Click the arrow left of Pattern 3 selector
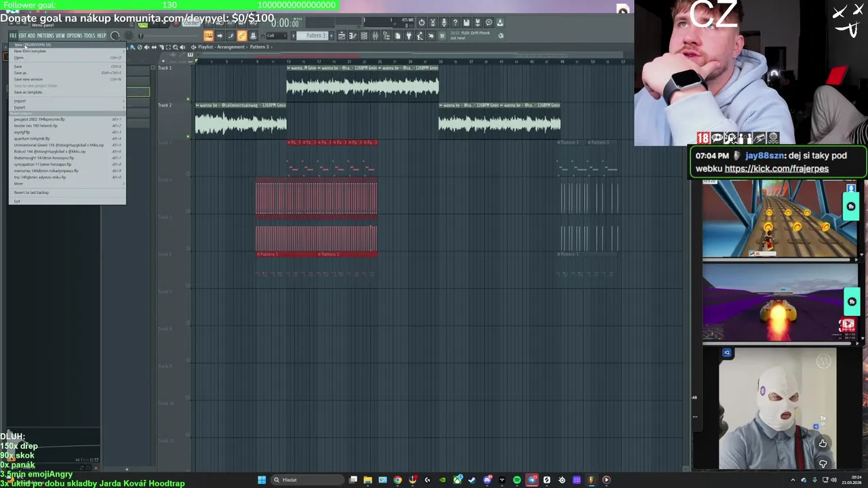 click(294, 35)
